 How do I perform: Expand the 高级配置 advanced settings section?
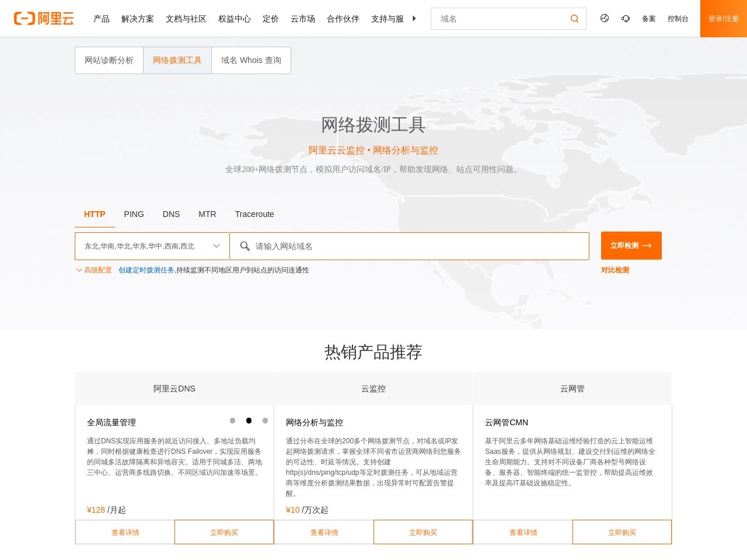(x=95, y=270)
